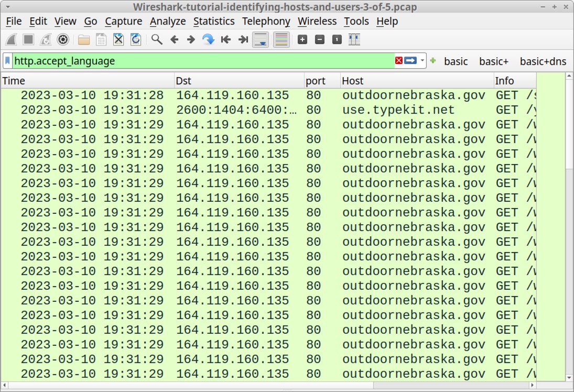Sort by the Dst column header

click(x=239, y=81)
